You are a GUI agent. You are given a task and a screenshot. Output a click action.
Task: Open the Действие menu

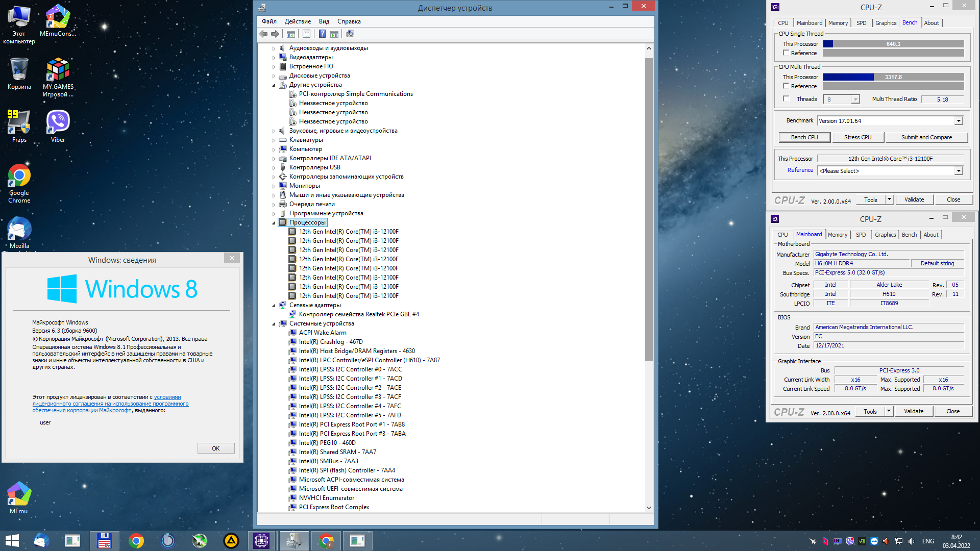pos(298,21)
